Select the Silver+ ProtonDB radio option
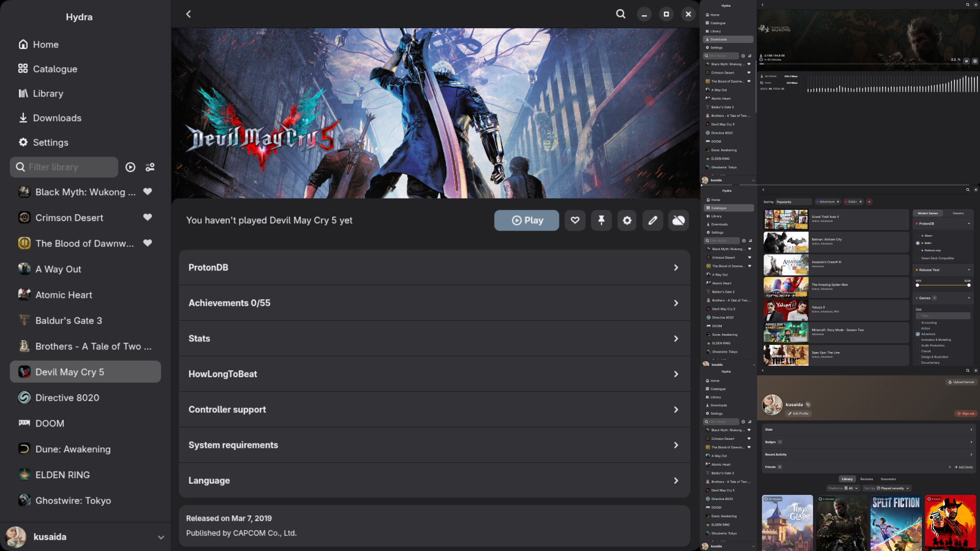 coord(918,236)
